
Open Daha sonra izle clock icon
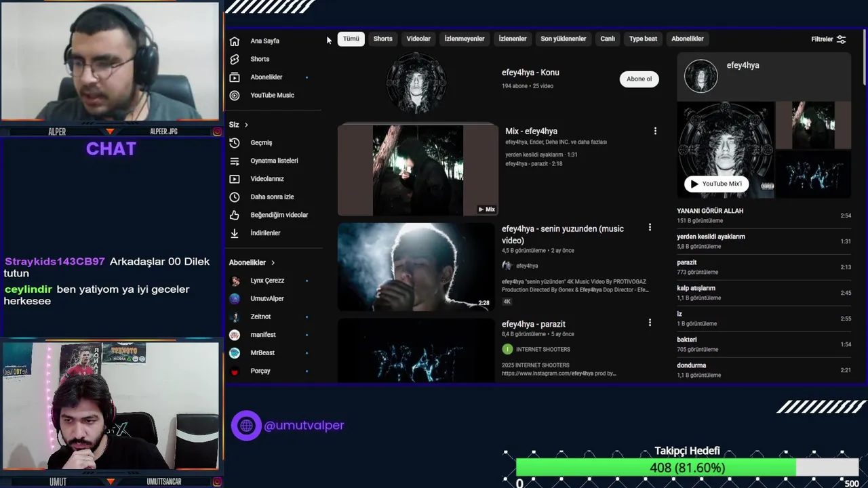coord(234,197)
